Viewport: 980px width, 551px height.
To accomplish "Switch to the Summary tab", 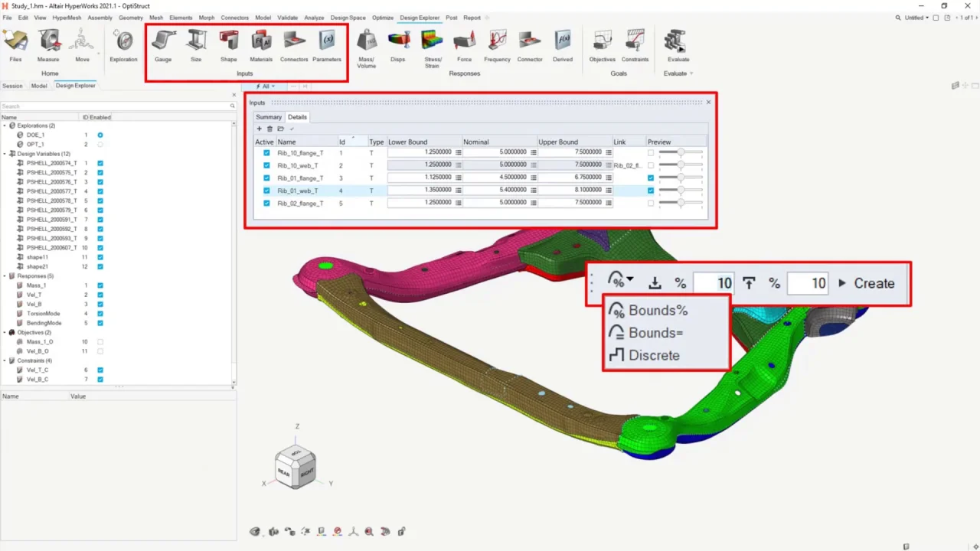I will coord(269,117).
